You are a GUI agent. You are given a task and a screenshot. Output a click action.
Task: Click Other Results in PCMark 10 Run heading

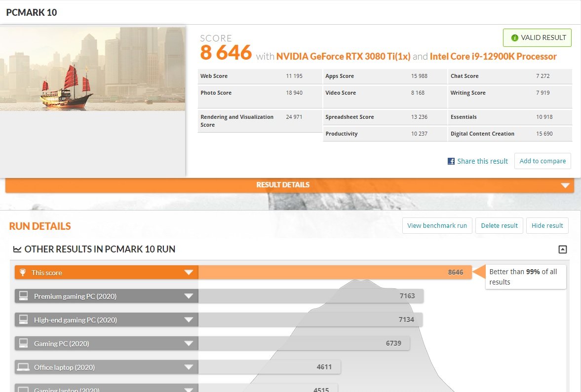(x=100, y=249)
